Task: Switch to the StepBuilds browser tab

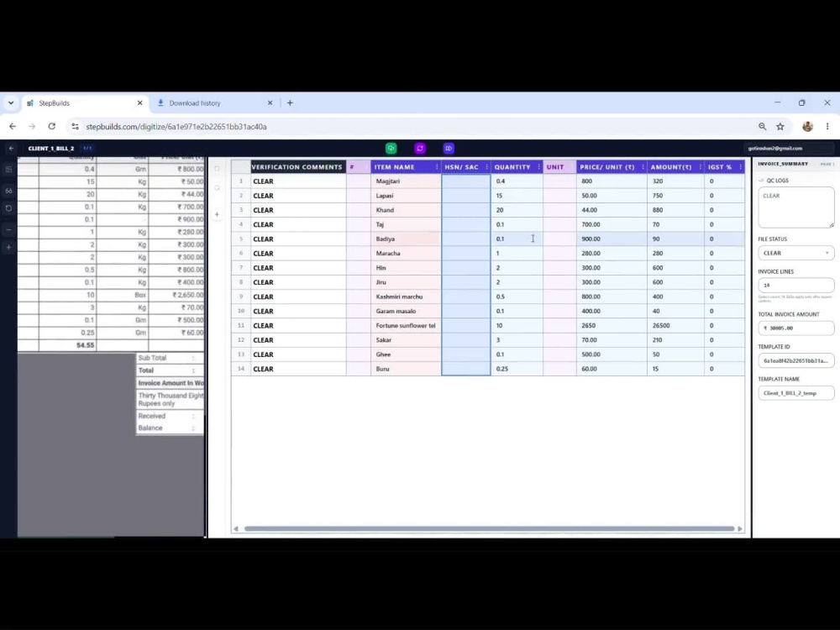Action: tap(85, 102)
